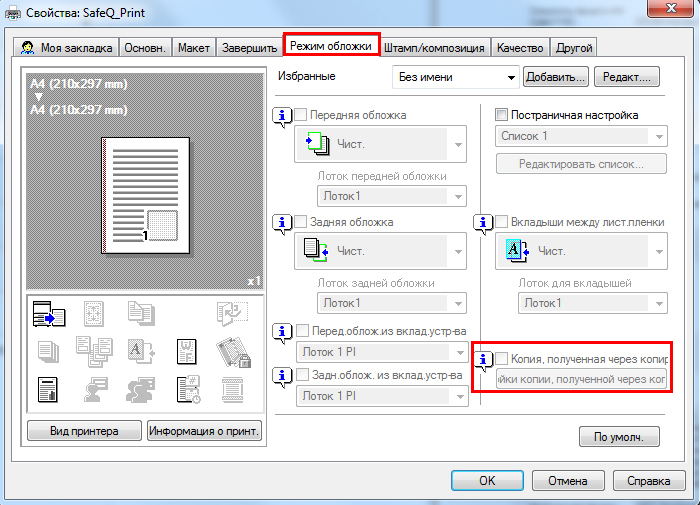Click Информация о принт. button
Viewport: 700px width, 505px height.
point(204,431)
